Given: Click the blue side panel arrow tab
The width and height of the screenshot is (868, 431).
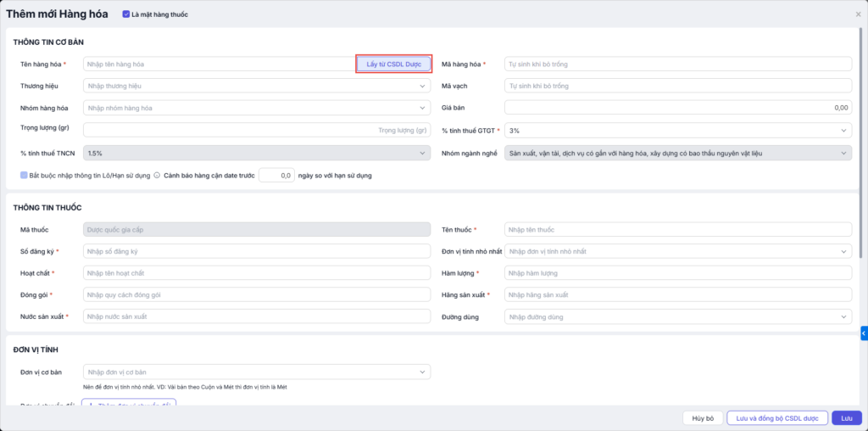Looking at the screenshot, I should (863, 333).
